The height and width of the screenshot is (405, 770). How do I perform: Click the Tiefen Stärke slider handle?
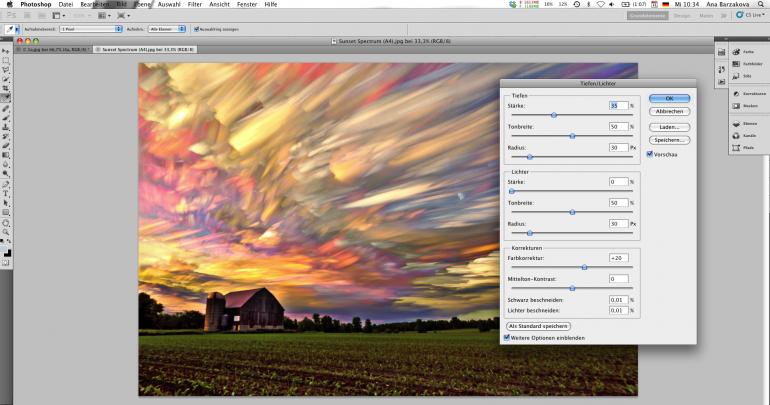point(554,115)
